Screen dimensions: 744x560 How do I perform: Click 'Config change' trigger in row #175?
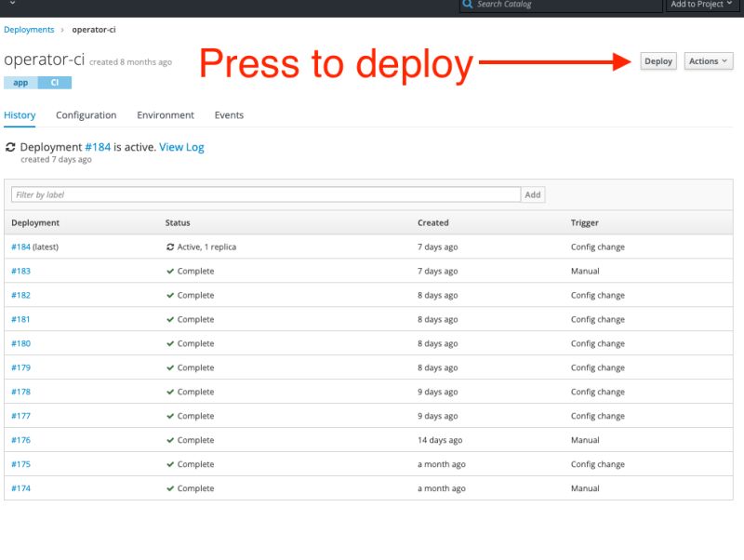(x=598, y=464)
